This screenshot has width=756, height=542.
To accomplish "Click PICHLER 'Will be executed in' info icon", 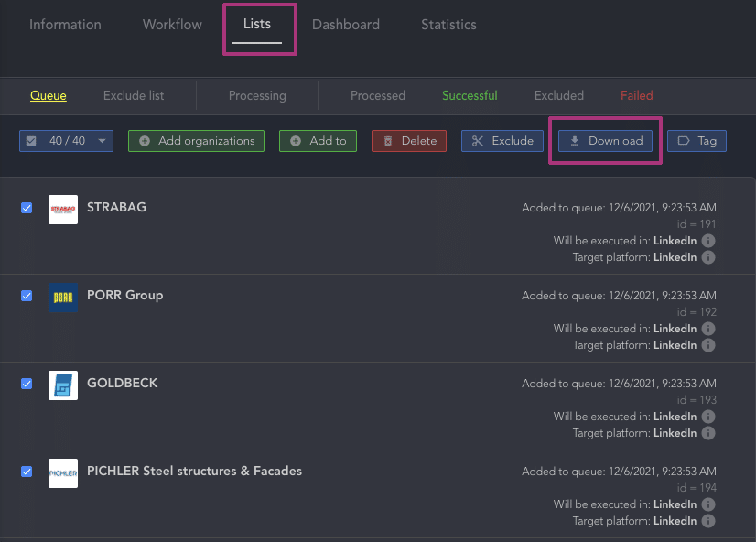I will (x=708, y=504).
